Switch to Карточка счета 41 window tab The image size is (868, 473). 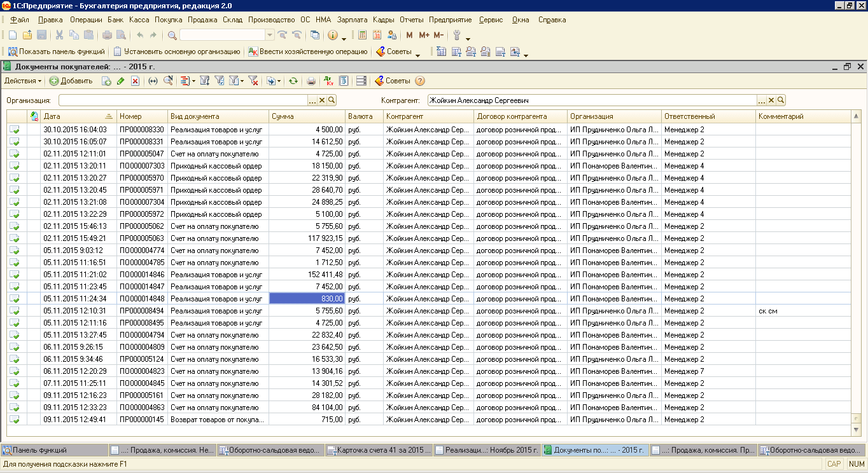click(379, 450)
